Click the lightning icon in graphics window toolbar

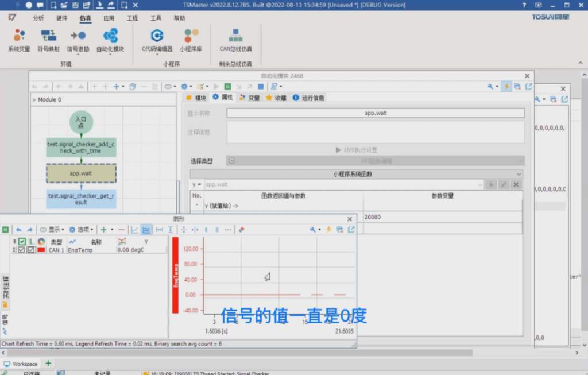click(329, 230)
